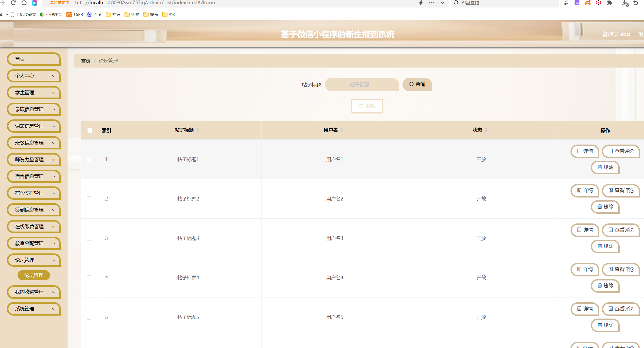
Task: Click the 首页 breadcrumb link
Action: [86, 61]
